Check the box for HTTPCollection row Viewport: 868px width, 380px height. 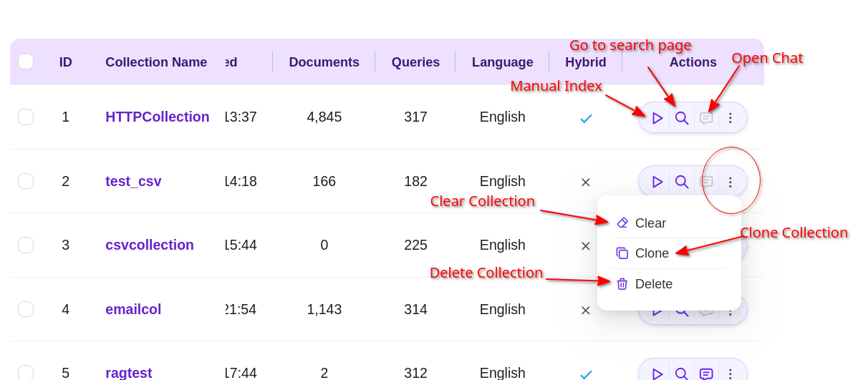pos(26,117)
